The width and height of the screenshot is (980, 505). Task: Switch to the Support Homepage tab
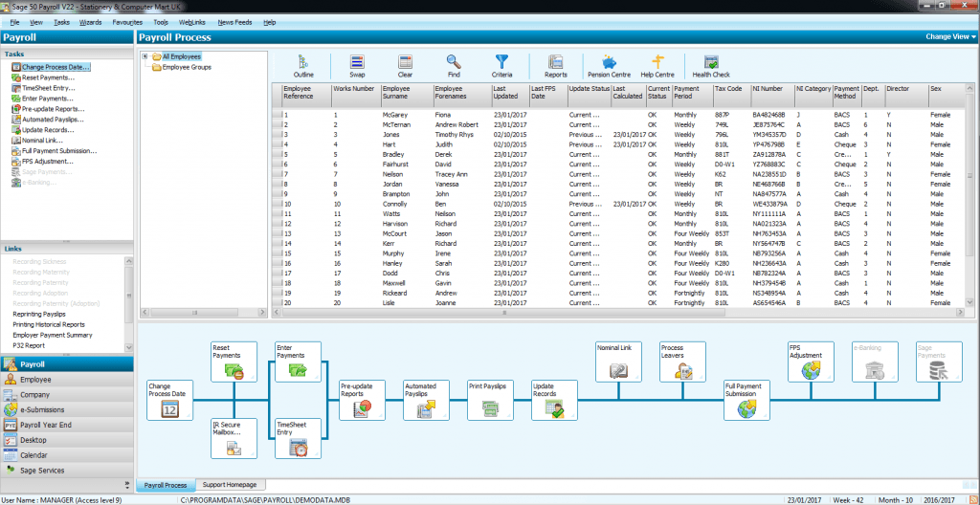(x=229, y=484)
